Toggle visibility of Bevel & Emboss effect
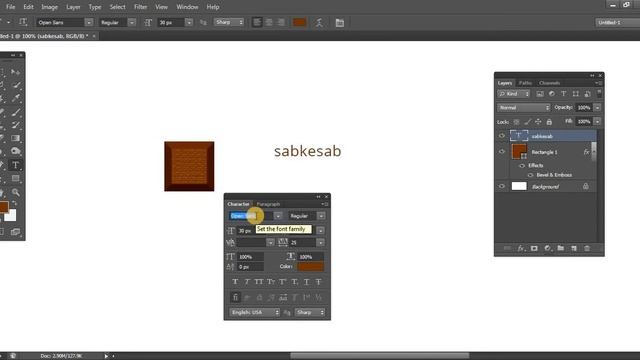640x360 pixels. (530, 175)
